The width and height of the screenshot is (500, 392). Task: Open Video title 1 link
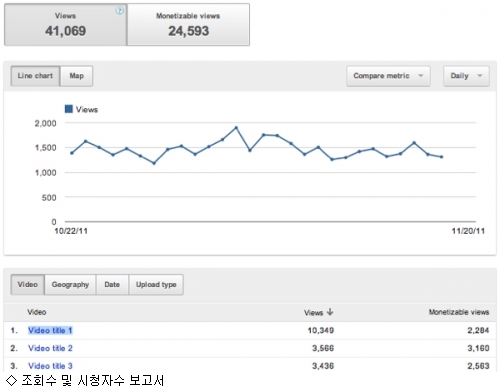click(x=50, y=330)
